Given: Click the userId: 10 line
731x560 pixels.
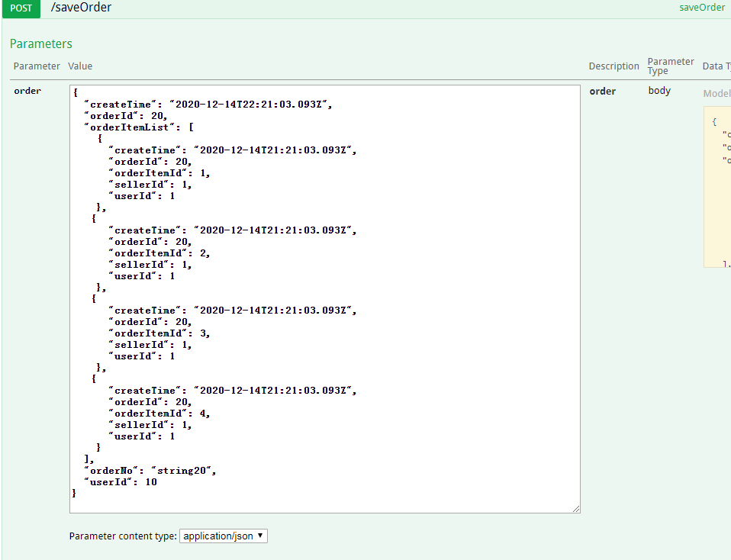Looking at the screenshot, I should click(121, 482).
